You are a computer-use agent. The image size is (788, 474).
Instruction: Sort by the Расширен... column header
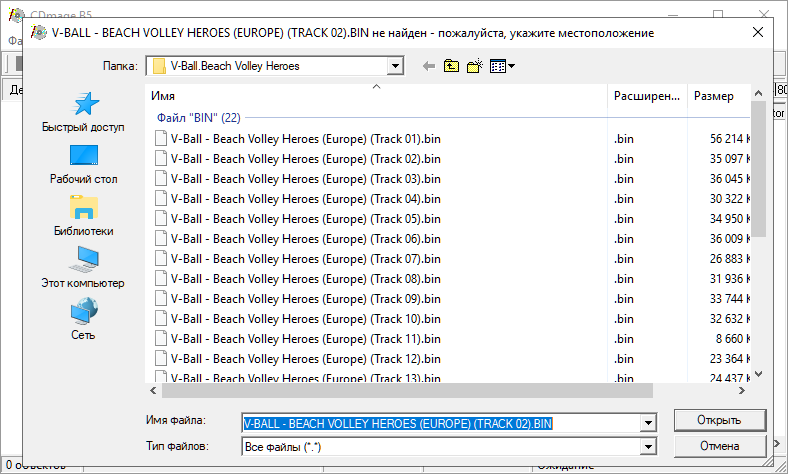coord(647,96)
